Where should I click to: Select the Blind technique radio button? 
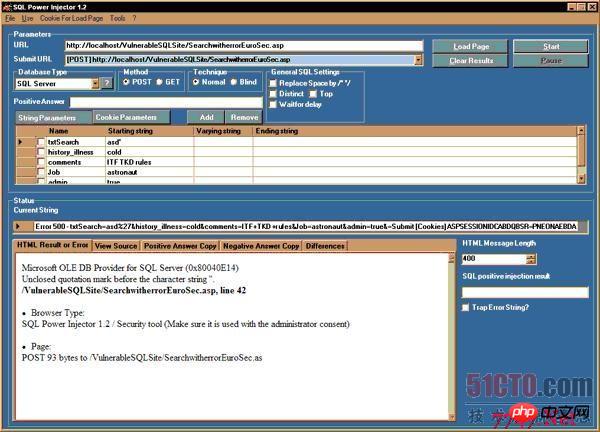coord(234,82)
